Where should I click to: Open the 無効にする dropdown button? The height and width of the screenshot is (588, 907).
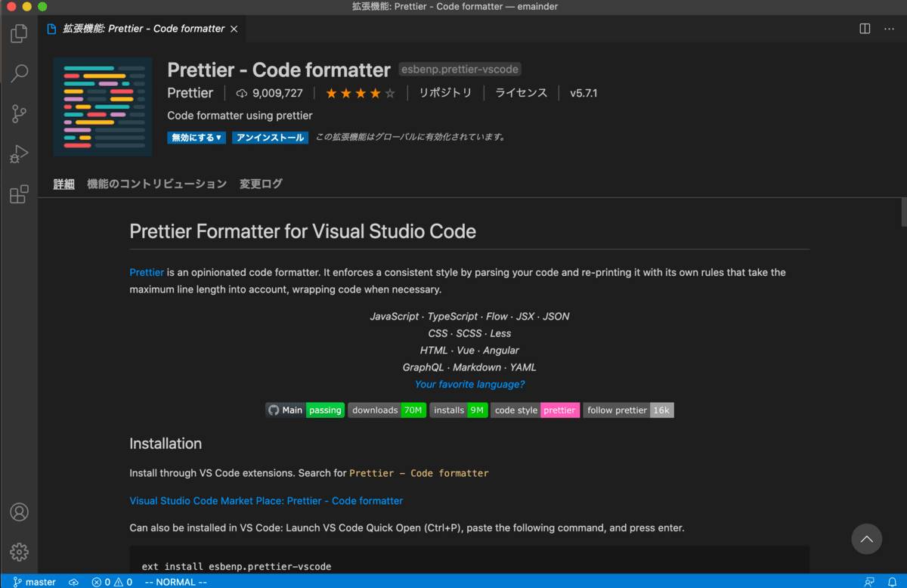(197, 138)
